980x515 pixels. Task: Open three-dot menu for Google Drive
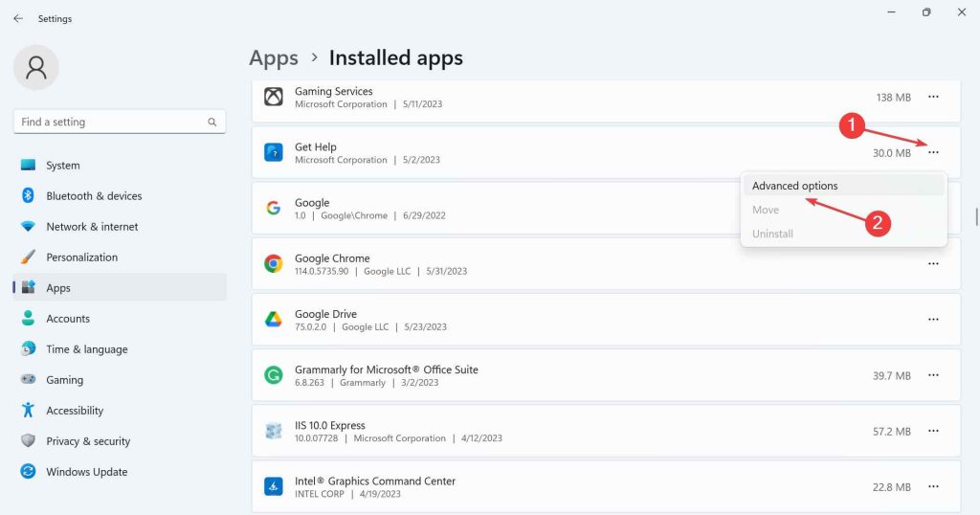tap(933, 320)
